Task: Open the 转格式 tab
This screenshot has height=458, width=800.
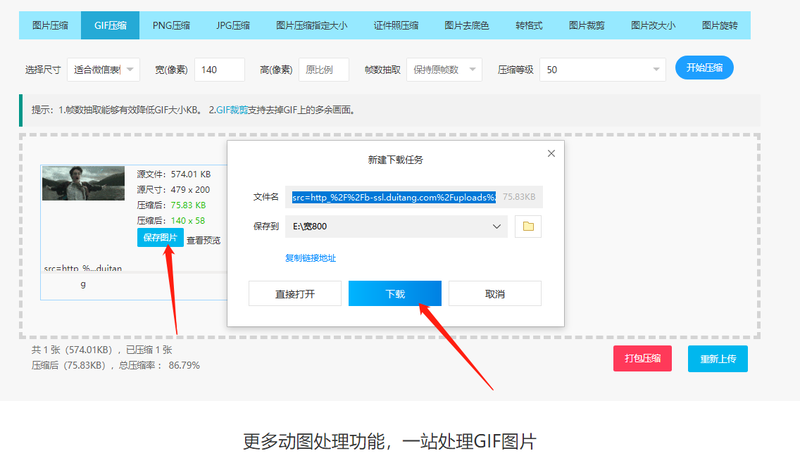Action: [x=529, y=26]
